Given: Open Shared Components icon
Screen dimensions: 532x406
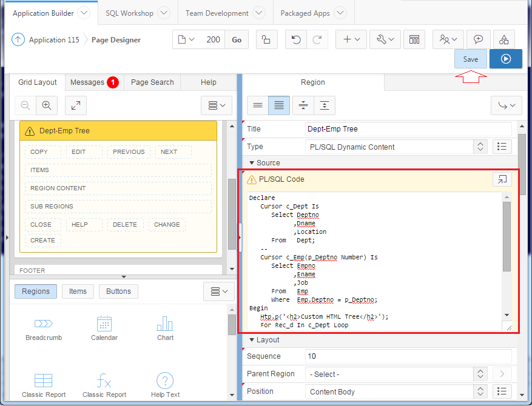Looking at the screenshot, I should (x=414, y=39).
